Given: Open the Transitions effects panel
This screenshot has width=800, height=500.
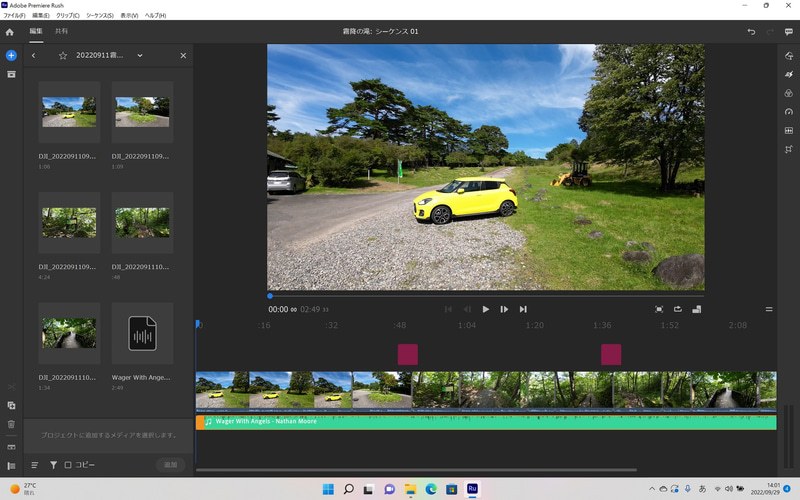Looking at the screenshot, I should 788,74.
